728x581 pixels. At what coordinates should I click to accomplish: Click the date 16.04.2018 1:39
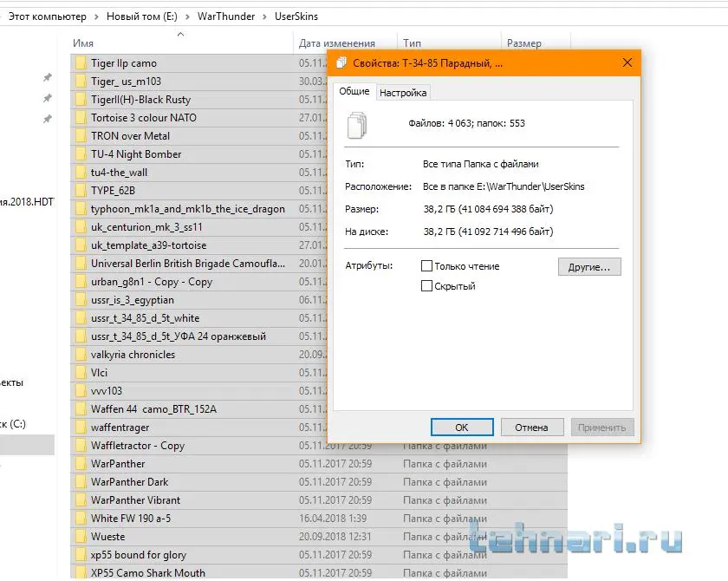tap(333, 519)
